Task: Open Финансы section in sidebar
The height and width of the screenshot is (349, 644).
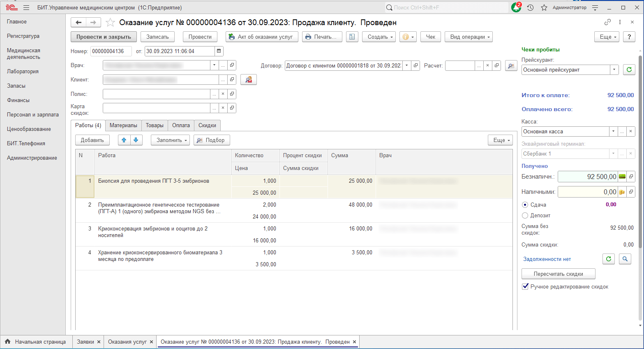Action: pyautogui.click(x=18, y=100)
